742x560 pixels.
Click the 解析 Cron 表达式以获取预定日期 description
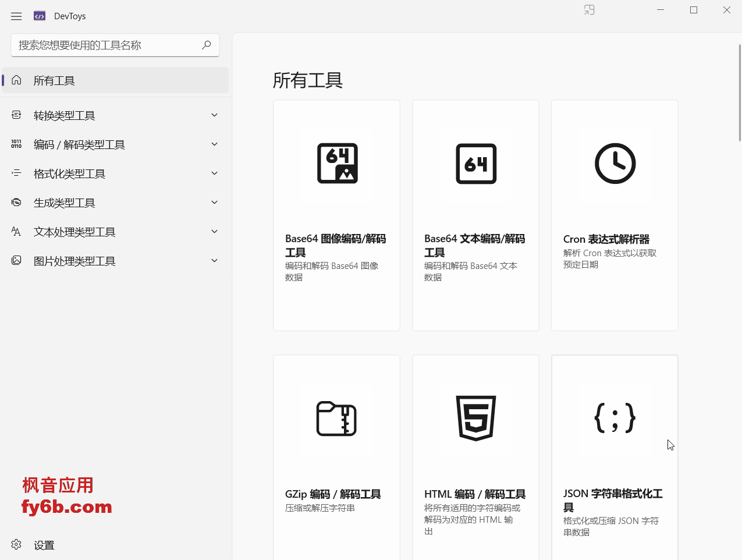coord(610,258)
